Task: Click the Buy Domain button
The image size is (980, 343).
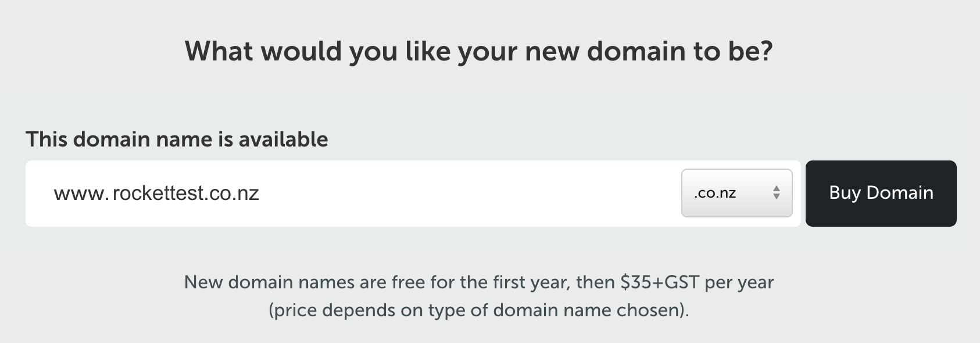Action: click(881, 193)
